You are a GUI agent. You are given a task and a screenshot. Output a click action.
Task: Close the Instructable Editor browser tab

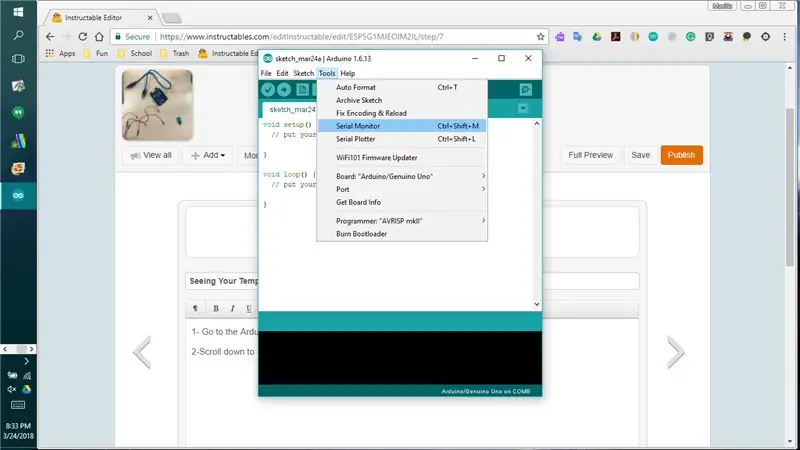150,18
